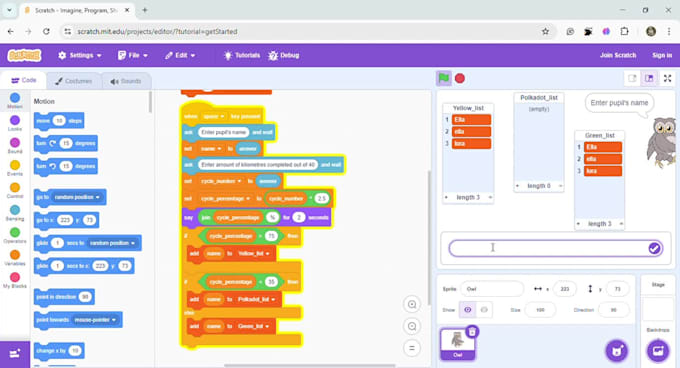Reset workspace zoom to default
Image resolution: width=680 pixels, height=368 pixels.
(x=412, y=348)
